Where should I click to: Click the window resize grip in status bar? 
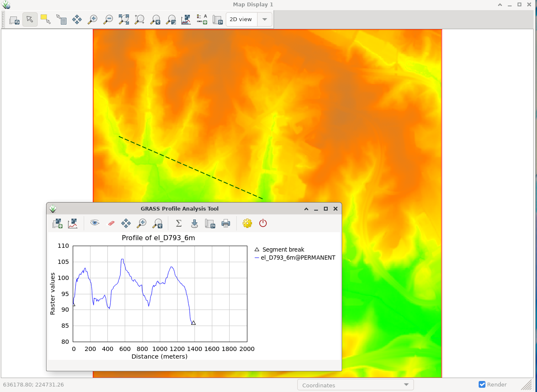pos(526,385)
